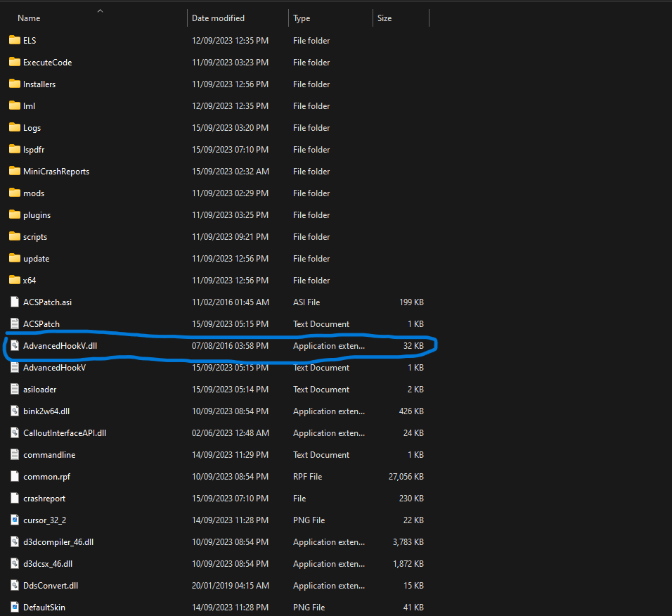This screenshot has height=616, width=672.
Task: Select the AdvancedHookV.dll file name
Action: tap(60, 345)
